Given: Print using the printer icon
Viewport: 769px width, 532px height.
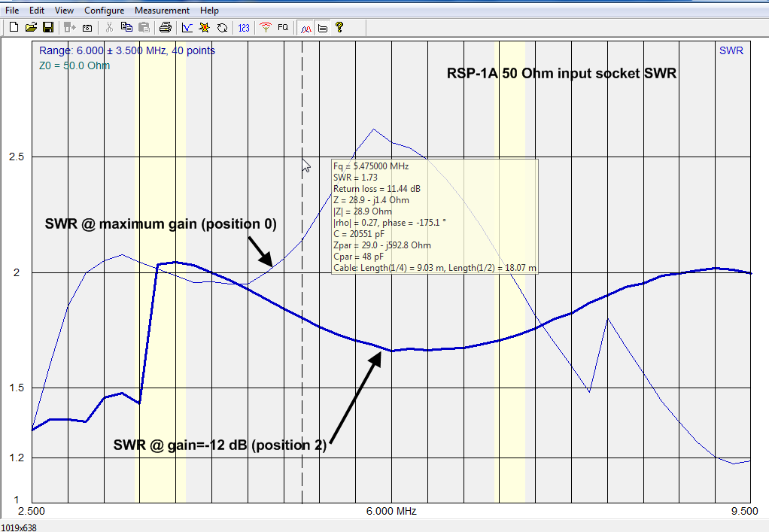Looking at the screenshot, I should click(x=166, y=27).
